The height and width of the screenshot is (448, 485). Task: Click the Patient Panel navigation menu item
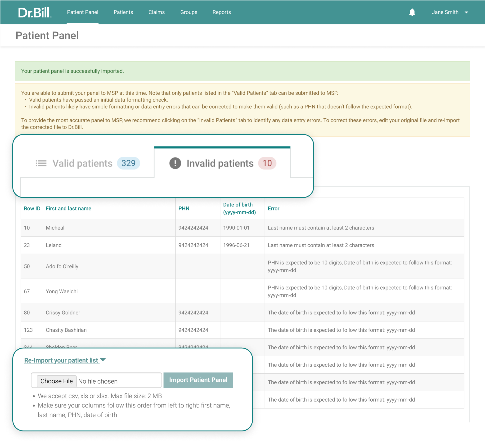pyautogui.click(x=83, y=12)
